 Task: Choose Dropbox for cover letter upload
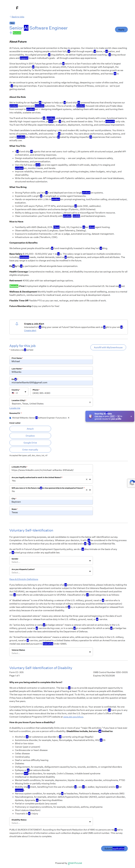click(30, 436)
